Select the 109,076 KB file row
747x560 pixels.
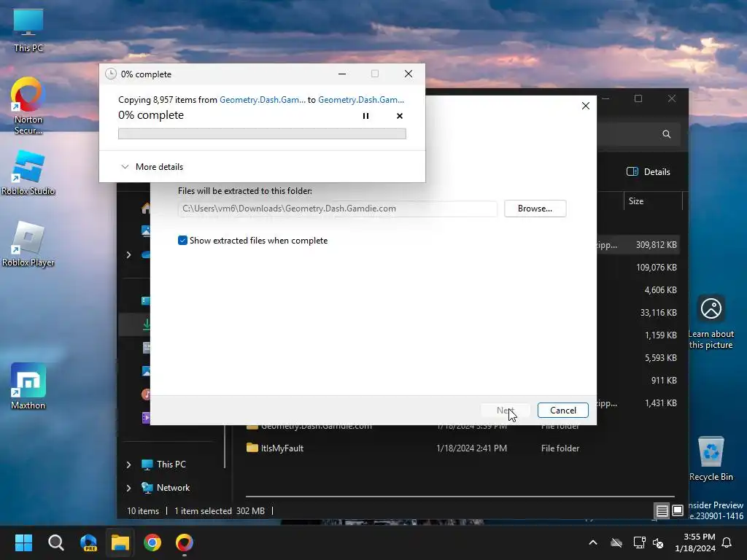tap(638, 267)
